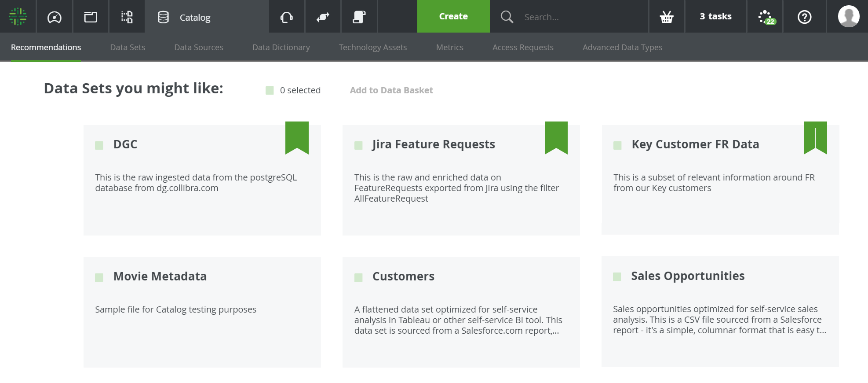Click the headset Helpdesk icon
This screenshot has width=868, height=383.
286,17
